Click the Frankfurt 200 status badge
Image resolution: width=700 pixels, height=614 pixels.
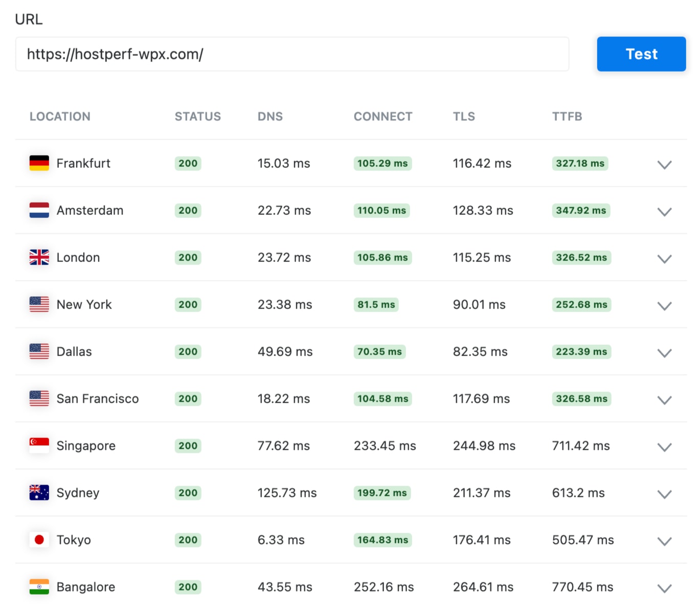pos(188,163)
